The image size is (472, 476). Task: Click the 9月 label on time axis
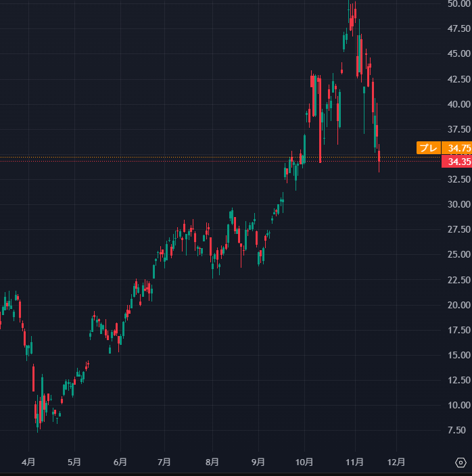pyautogui.click(x=258, y=462)
